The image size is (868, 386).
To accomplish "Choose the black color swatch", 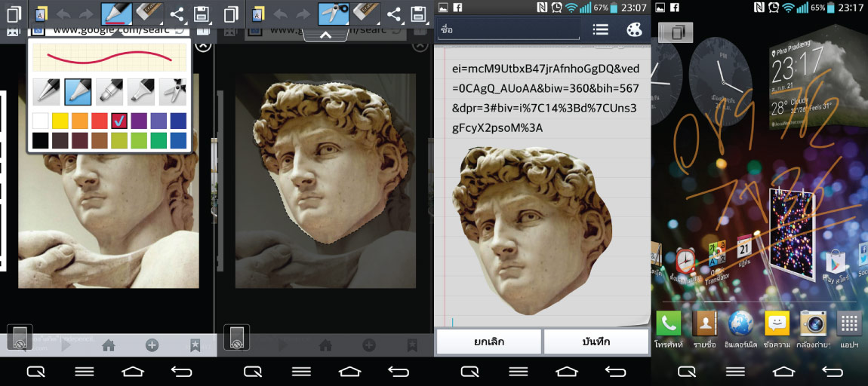I will point(41,140).
